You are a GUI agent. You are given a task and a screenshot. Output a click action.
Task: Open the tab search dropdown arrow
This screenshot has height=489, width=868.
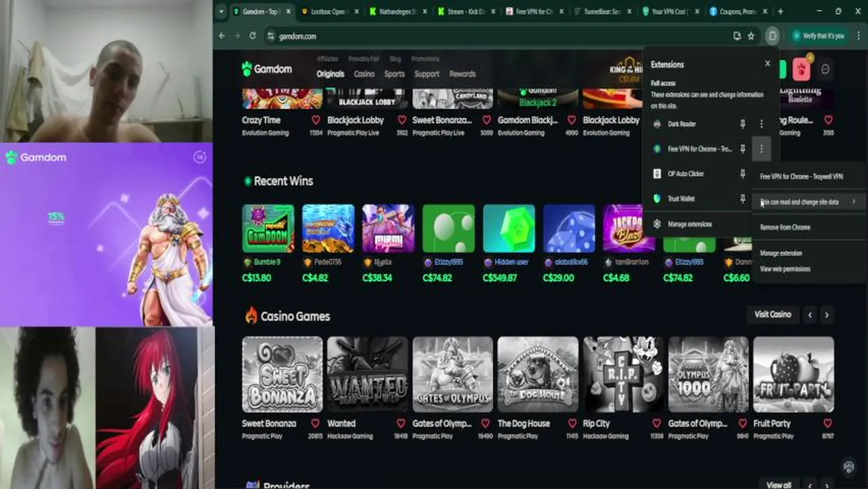click(221, 12)
